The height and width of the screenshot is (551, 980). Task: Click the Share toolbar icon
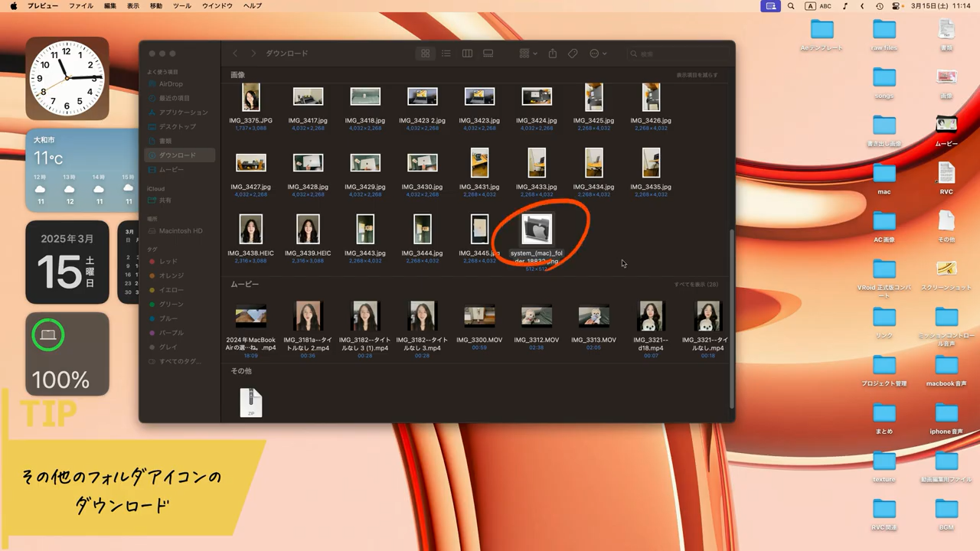[552, 54]
